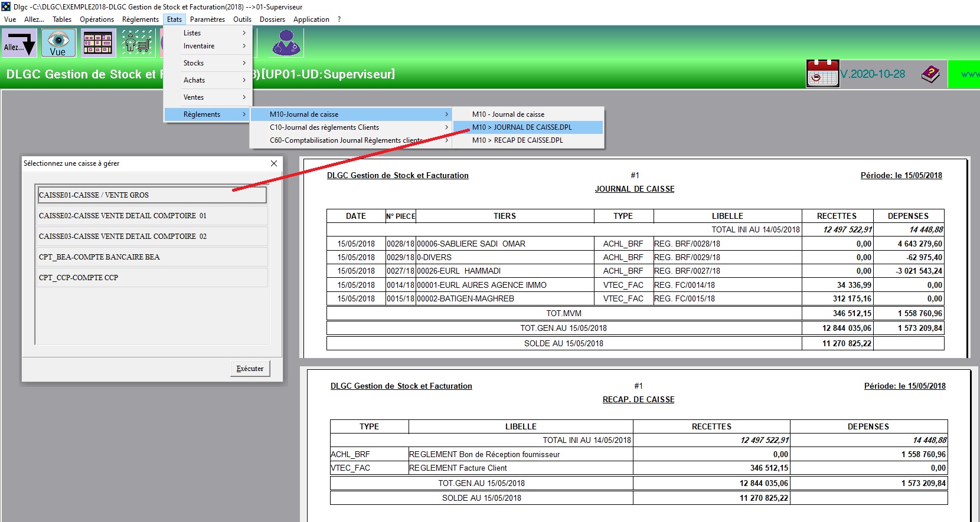
Task: Expand the Achats submenu
Action: coord(208,80)
